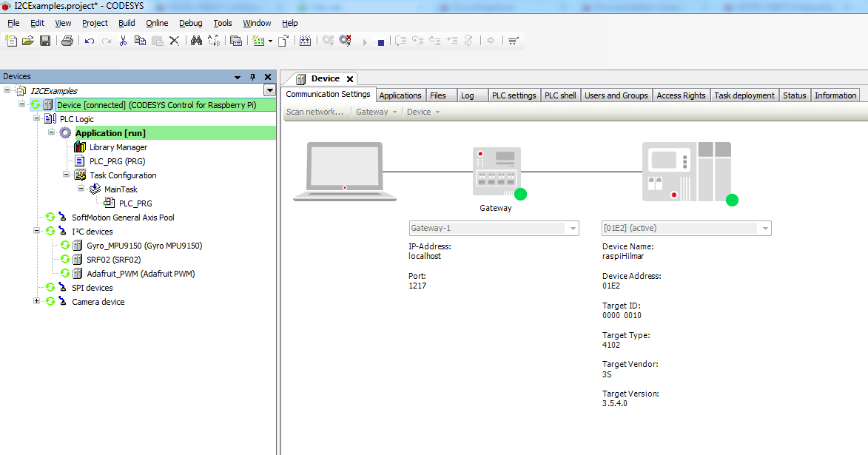Open the Tools menu
This screenshot has width=868, height=455.
click(223, 23)
